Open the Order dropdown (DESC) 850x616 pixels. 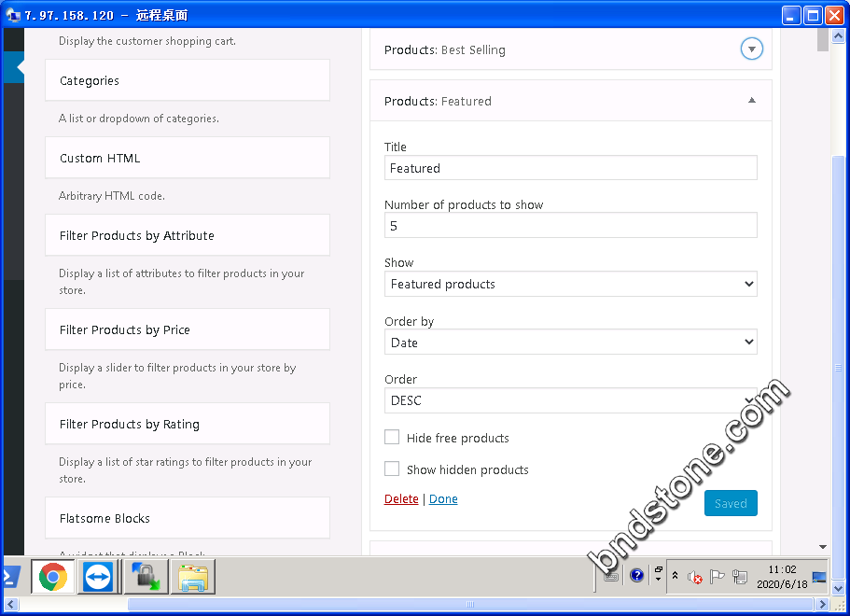pyautogui.click(x=570, y=400)
